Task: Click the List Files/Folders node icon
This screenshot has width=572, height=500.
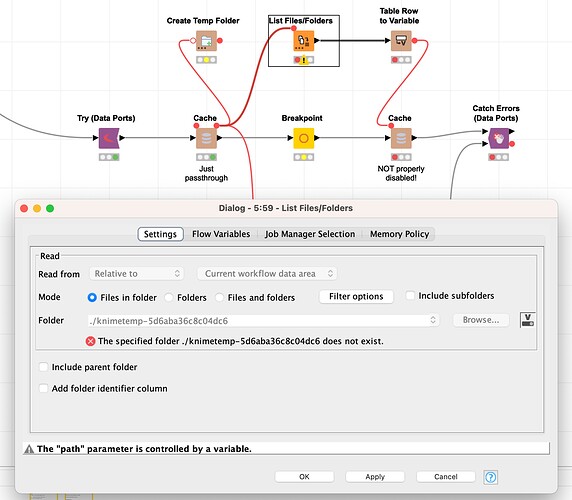Action: 304,40
